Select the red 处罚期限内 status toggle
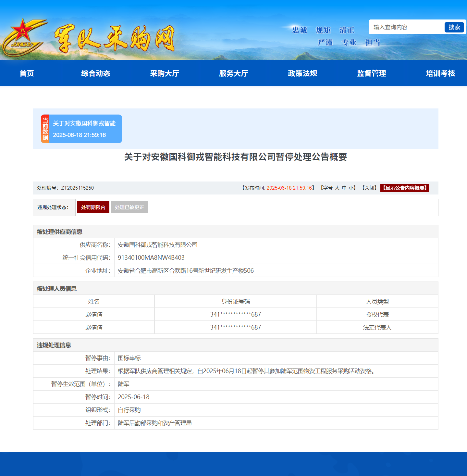467x476 pixels. click(93, 207)
